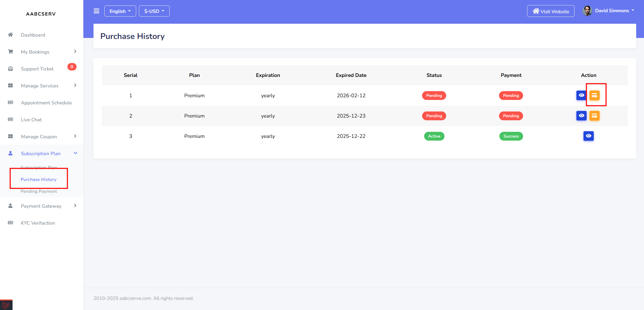Click David Simmons profile avatar
Image resolution: width=644 pixels, height=310 pixels.
click(587, 11)
